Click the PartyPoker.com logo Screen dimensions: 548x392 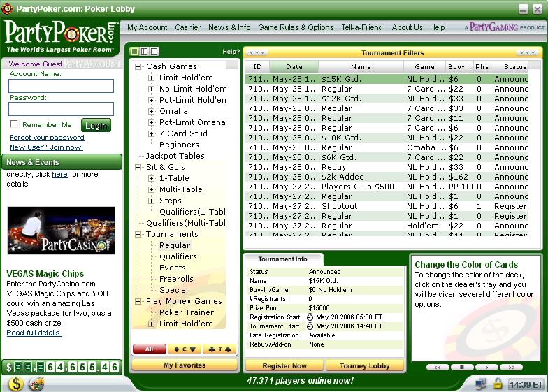pyautogui.click(x=62, y=36)
